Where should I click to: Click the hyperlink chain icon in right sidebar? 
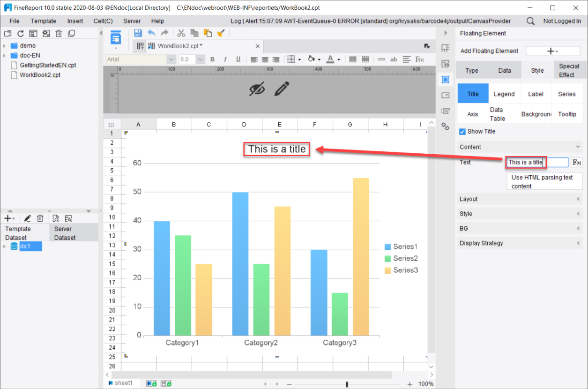446,126
